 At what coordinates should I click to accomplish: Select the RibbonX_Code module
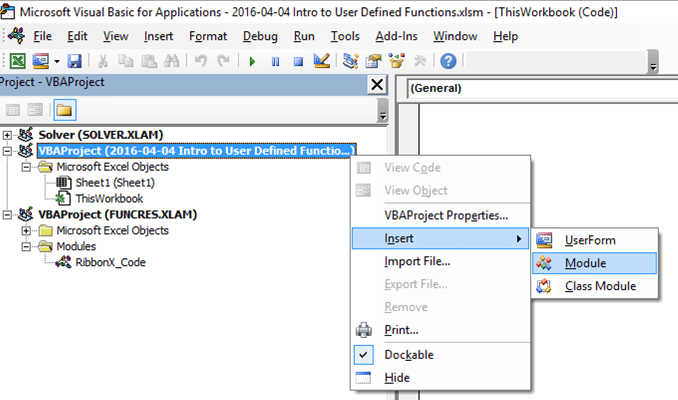pos(110,262)
